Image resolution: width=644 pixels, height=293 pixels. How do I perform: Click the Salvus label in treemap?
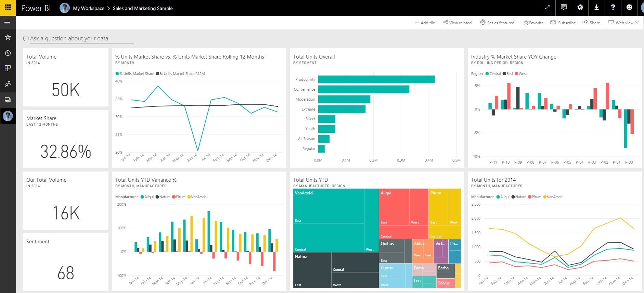pyautogui.click(x=444, y=283)
